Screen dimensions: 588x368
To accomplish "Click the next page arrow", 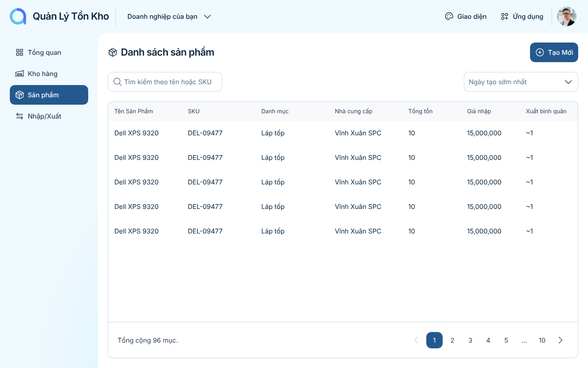I will pos(560,340).
